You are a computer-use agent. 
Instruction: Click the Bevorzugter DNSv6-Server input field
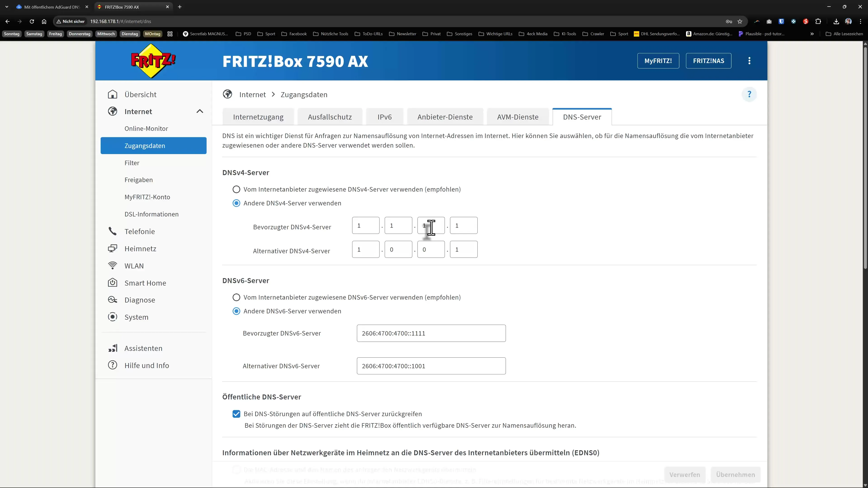tap(431, 333)
